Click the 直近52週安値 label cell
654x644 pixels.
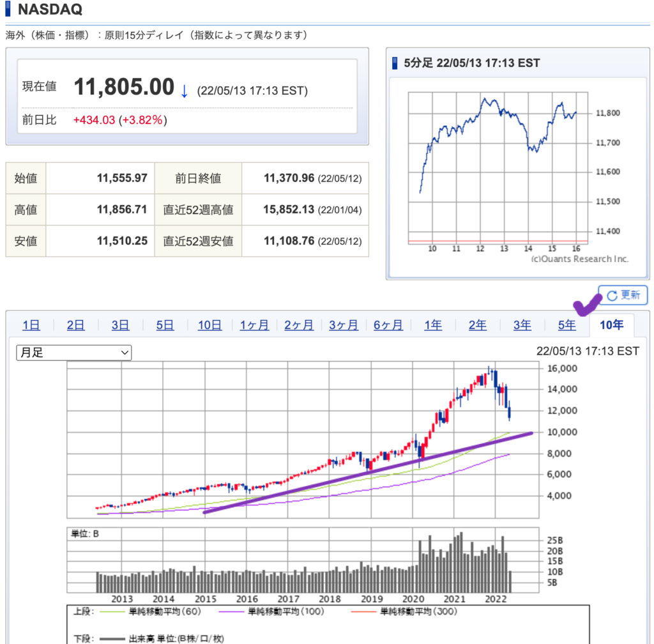coord(198,241)
